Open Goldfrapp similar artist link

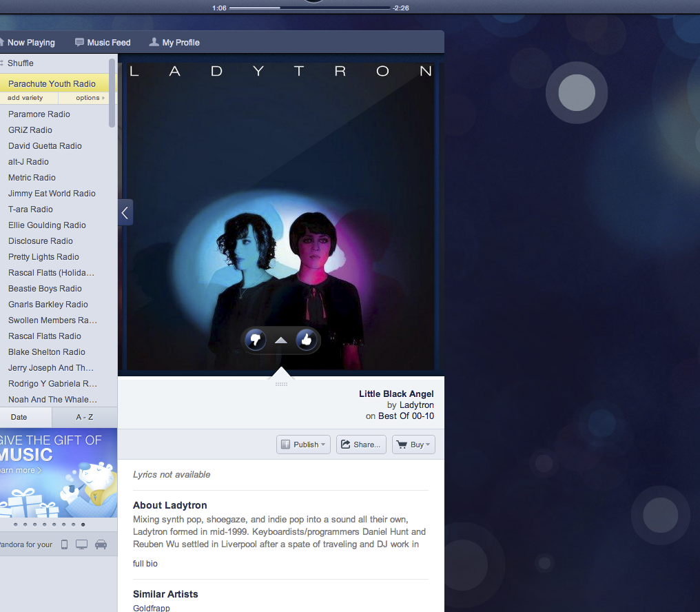click(x=152, y=608)
